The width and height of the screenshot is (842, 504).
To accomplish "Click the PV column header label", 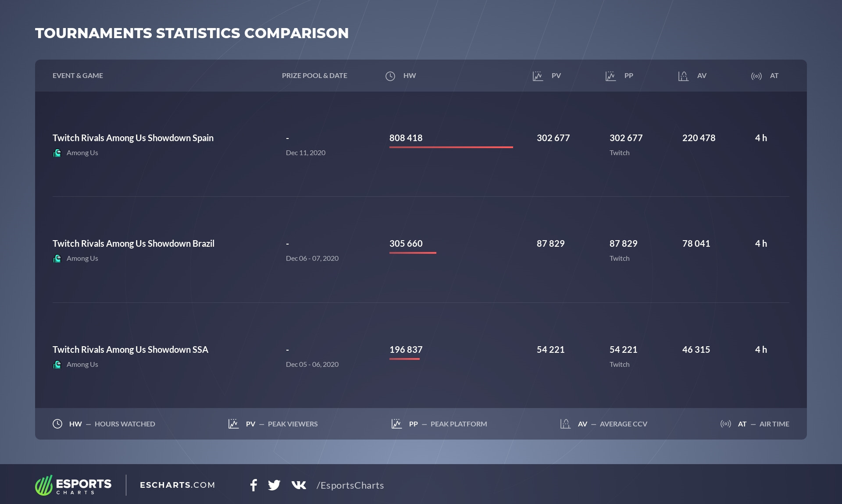I will click(x=556, y=76).
